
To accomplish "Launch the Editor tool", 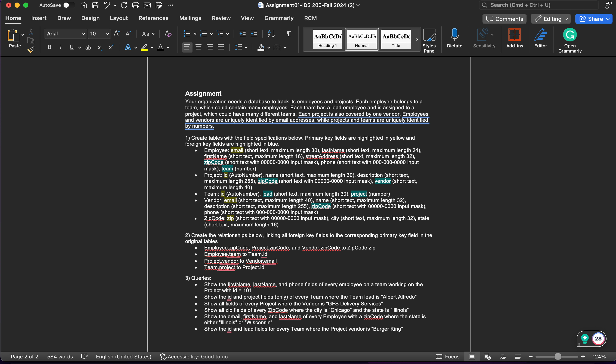I will click(x=541, y=39).
